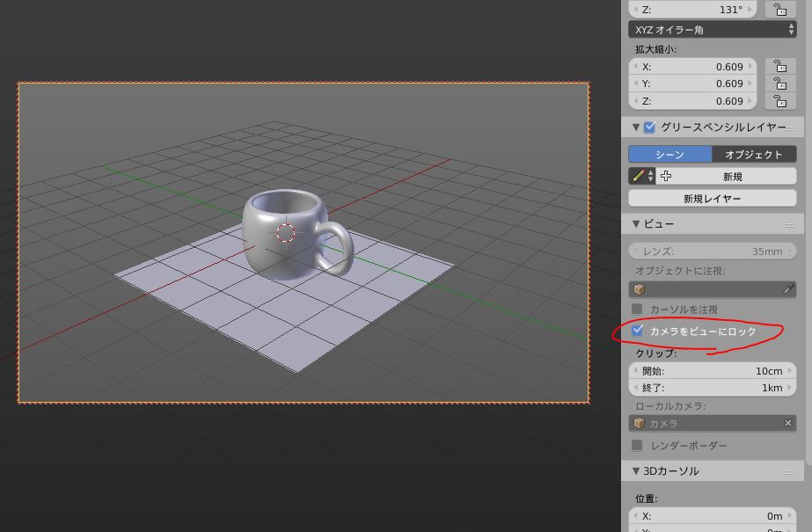Toggle the グリースペンシルレイヤー checkbox
Viewport: 812px width, 532px height.
click(649, 127)
